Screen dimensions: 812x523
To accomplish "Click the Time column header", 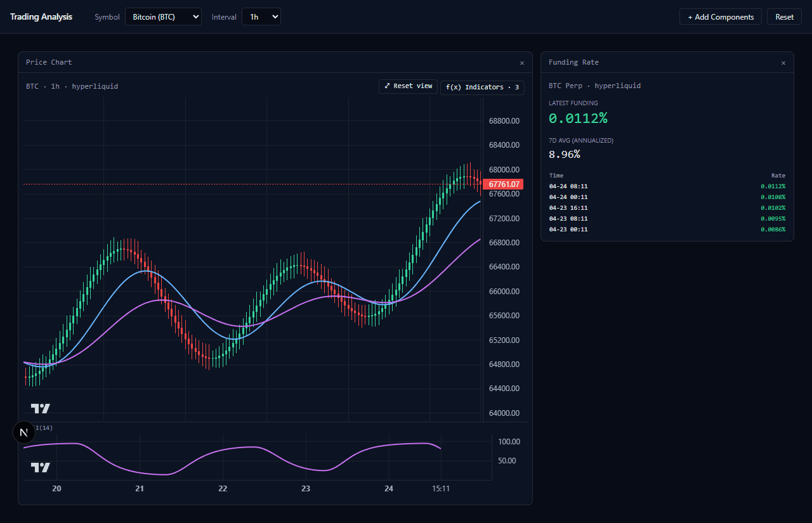I will [556, 176].
